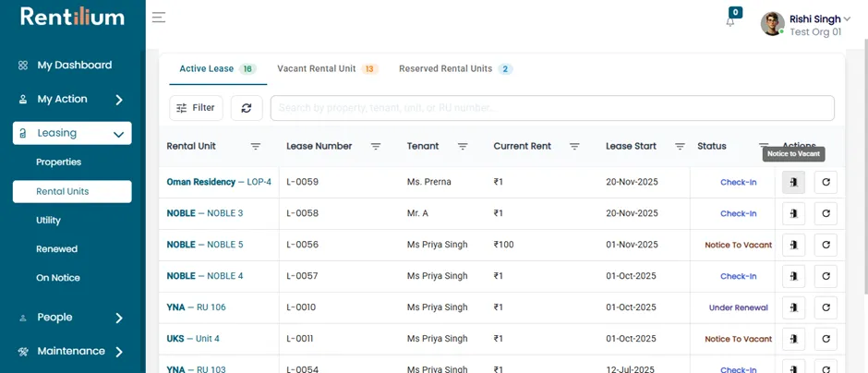
Task: Open the Lease Start column filter icon
Action: (680, 147)
